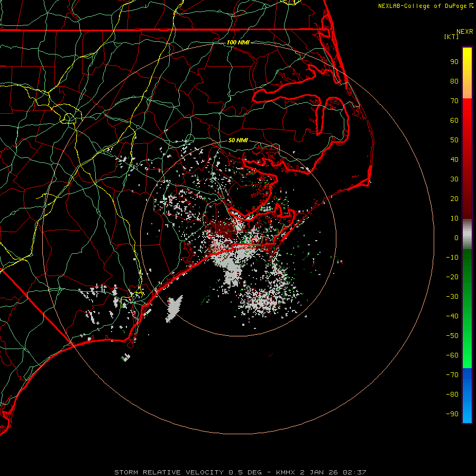Select the 50 NMI range ring label
This screenshot has height=476, width=476.
coord(238,140)
